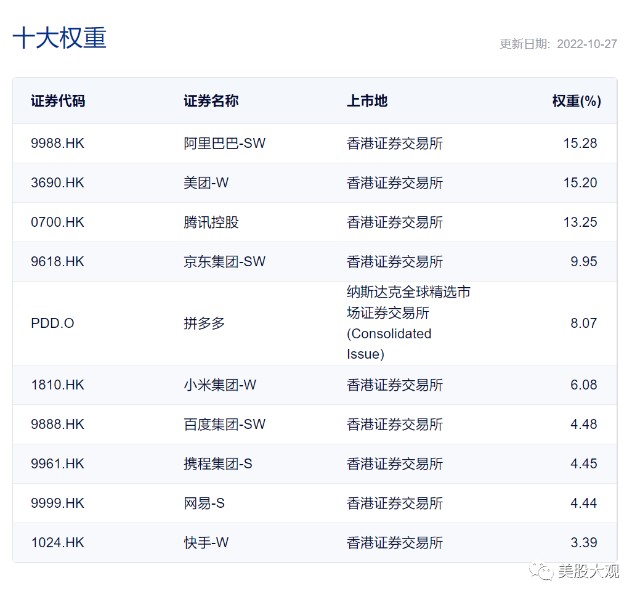Screen dimensions: 640x599
Task: Click 香港证券交易所 in the 网易-S row
Action: (395, 503)
